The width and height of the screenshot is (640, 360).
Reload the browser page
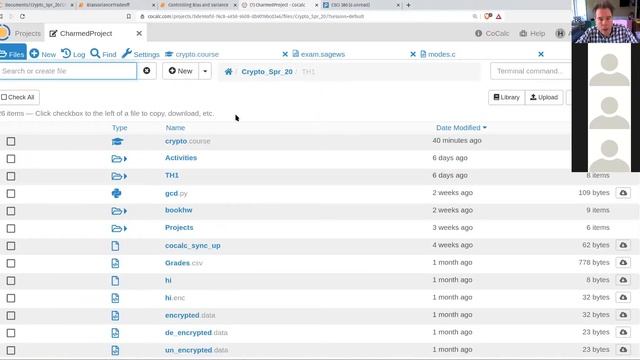22,16
